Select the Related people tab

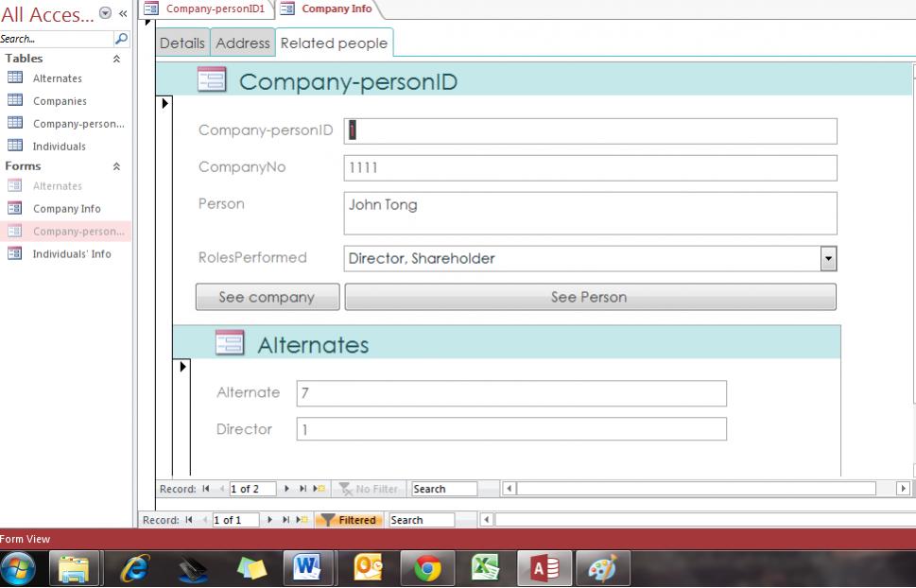pos(334,43)
